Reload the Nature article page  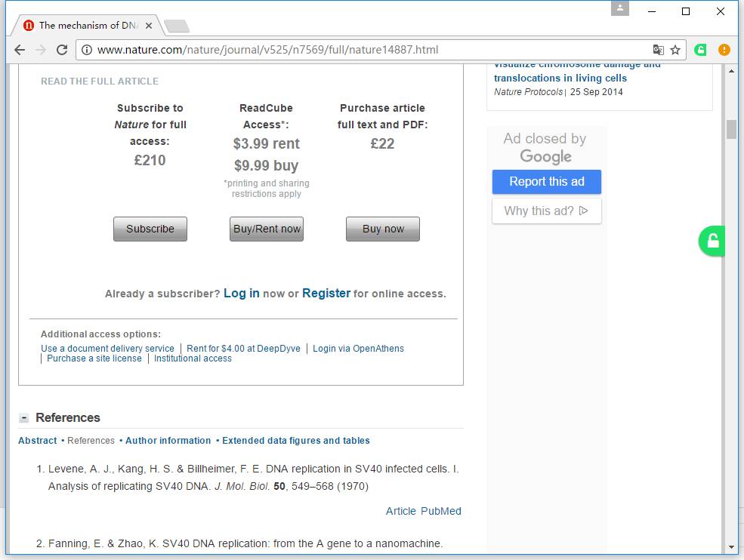coord(62,50)
